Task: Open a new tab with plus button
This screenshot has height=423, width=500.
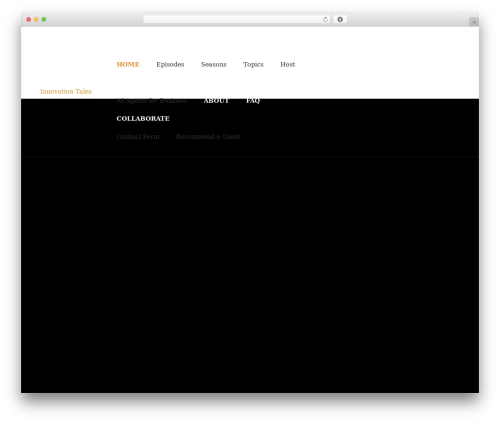Action: [474, 22]
